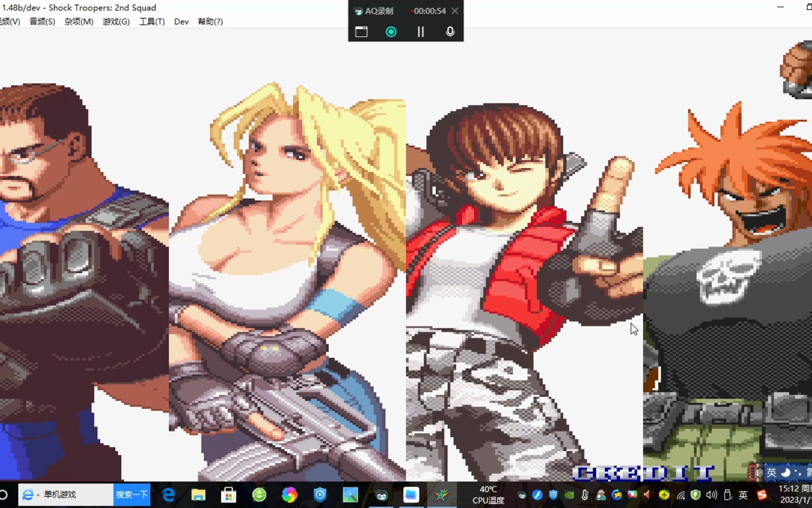This screenshot has height=508, width=812.
Task: Click the AQ录制 recorder window-mode icon
Action: (x=361, y=32)
